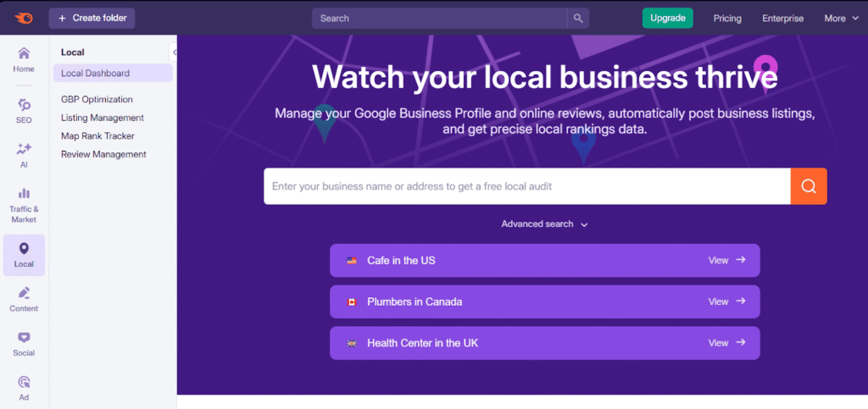Open the Home sidebar icon

click(x=24, y=59)
